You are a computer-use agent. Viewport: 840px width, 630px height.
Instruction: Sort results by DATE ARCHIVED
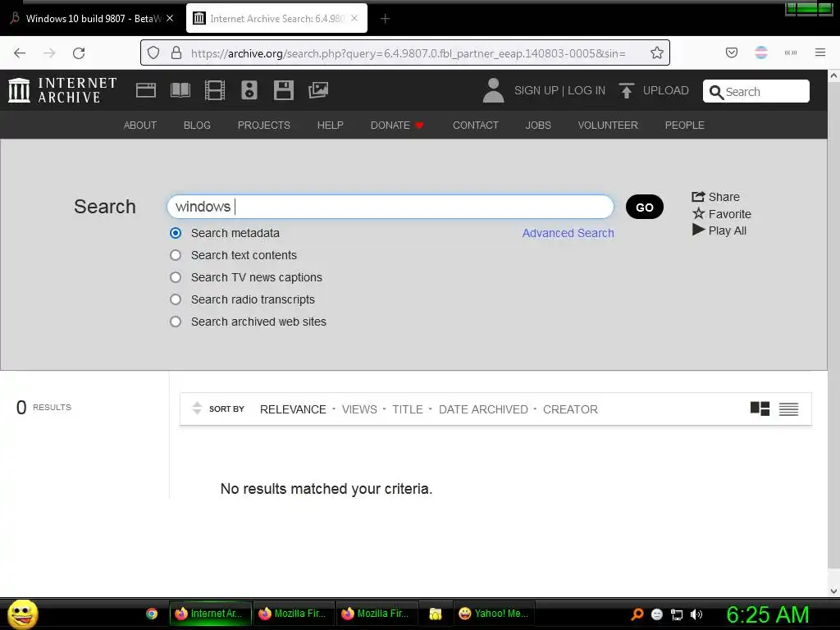483,409
